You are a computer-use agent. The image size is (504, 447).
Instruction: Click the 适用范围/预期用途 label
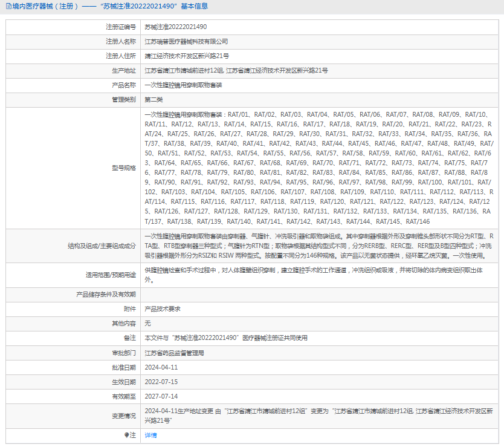pos(111,275)
